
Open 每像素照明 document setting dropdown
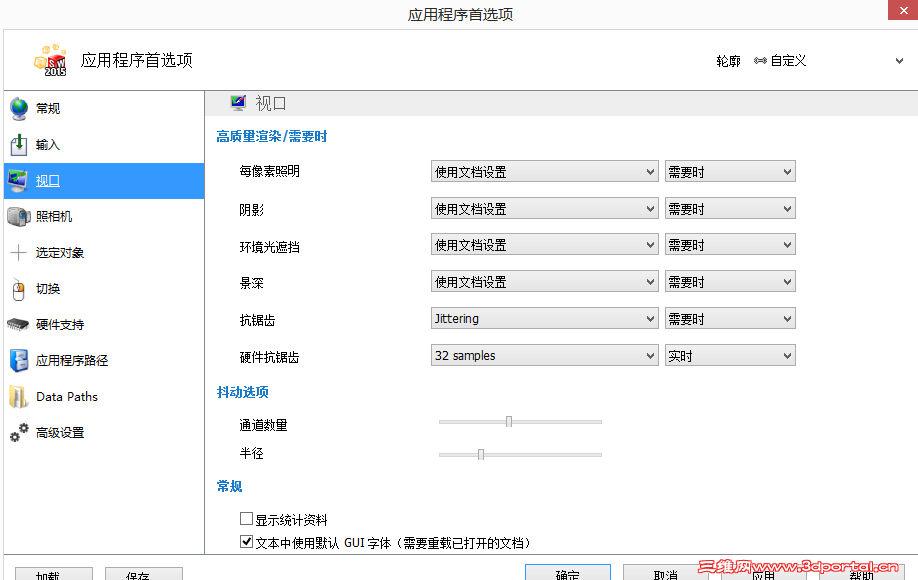(544, 171)
